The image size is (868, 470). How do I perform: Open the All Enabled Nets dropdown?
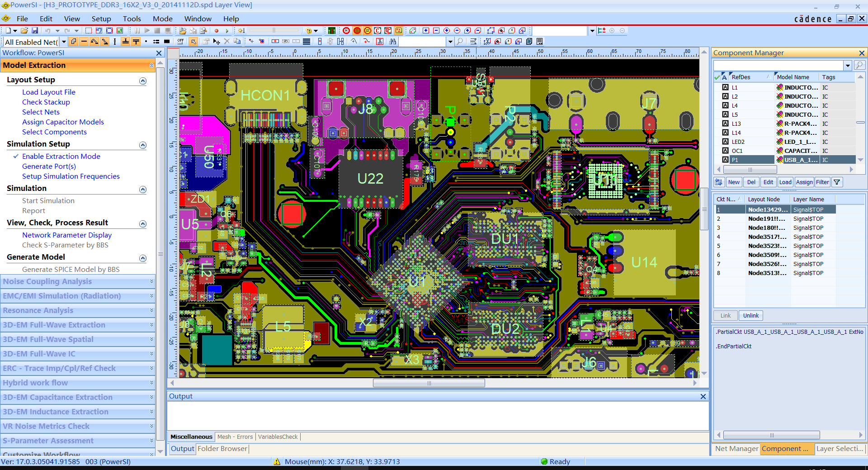click(64, 42)
